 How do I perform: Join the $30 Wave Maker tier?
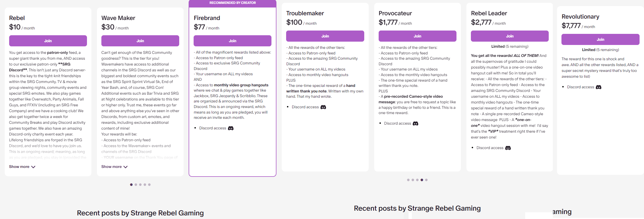click(x=140, y=41)
